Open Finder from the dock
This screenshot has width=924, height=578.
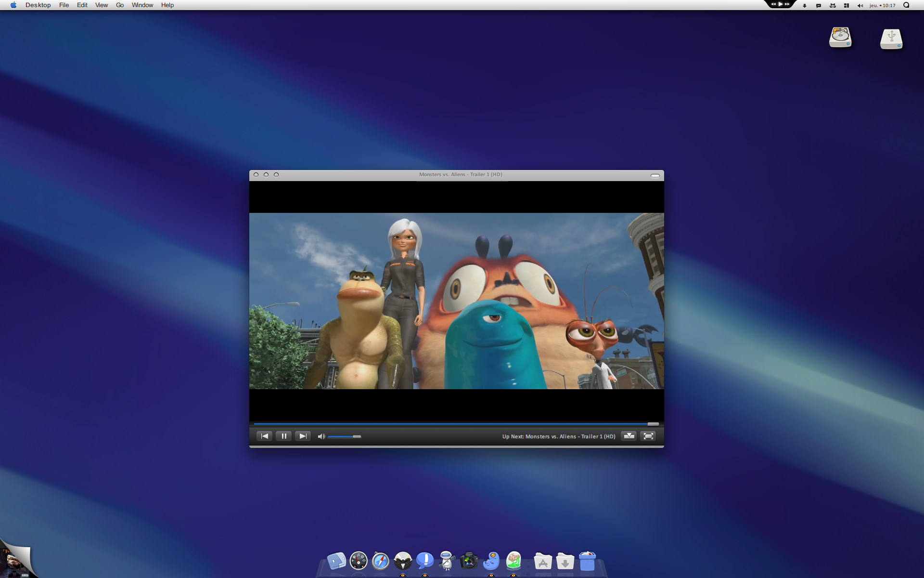click(x=336, y=561)
